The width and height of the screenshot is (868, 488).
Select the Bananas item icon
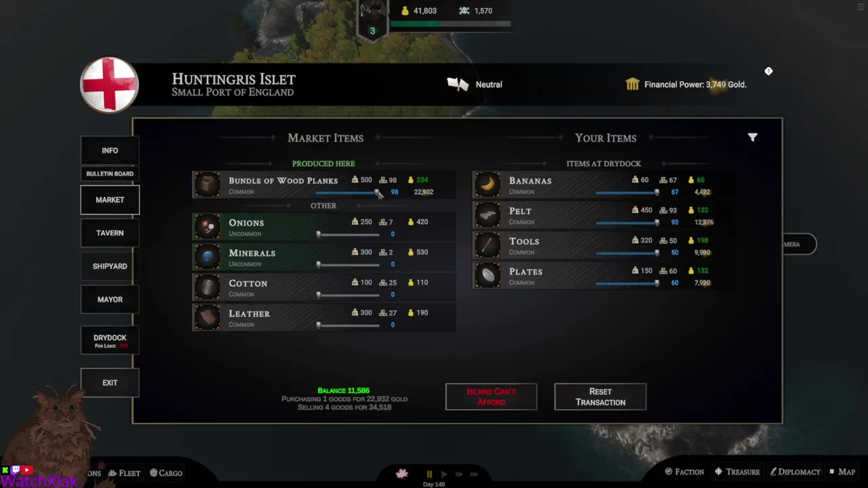(x=487, y=184)
